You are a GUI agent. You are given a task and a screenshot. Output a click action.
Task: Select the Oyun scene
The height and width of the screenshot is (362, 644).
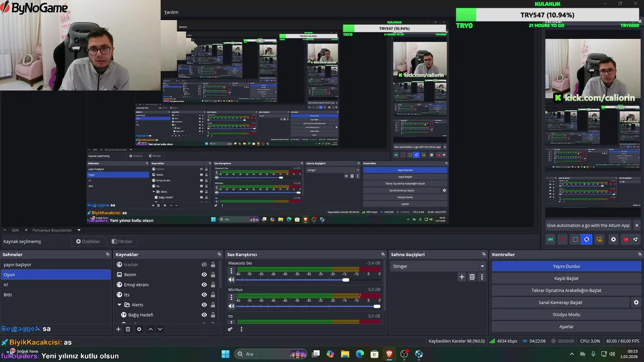pyautogui.click(x=56, y=275)
